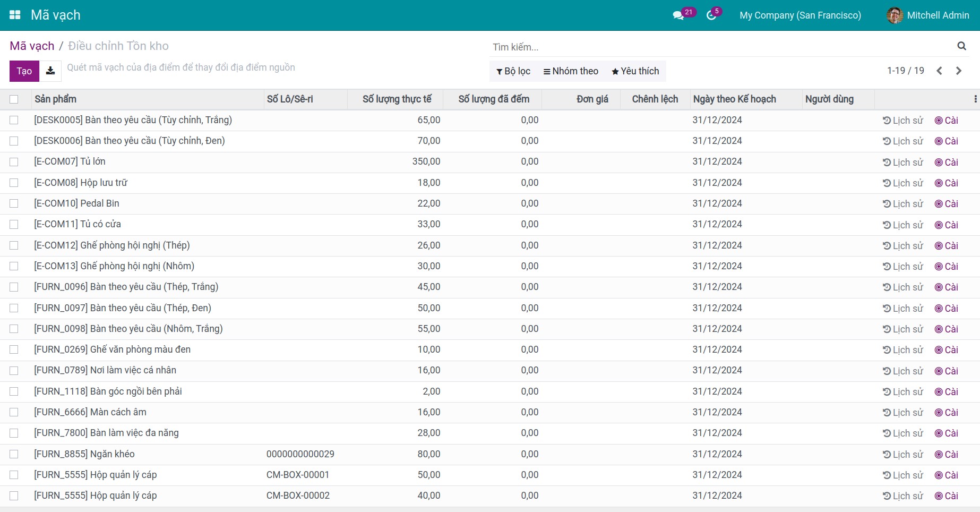
Task: Open Lịch sử for DESK0005 row
Action: pos(902,121)
